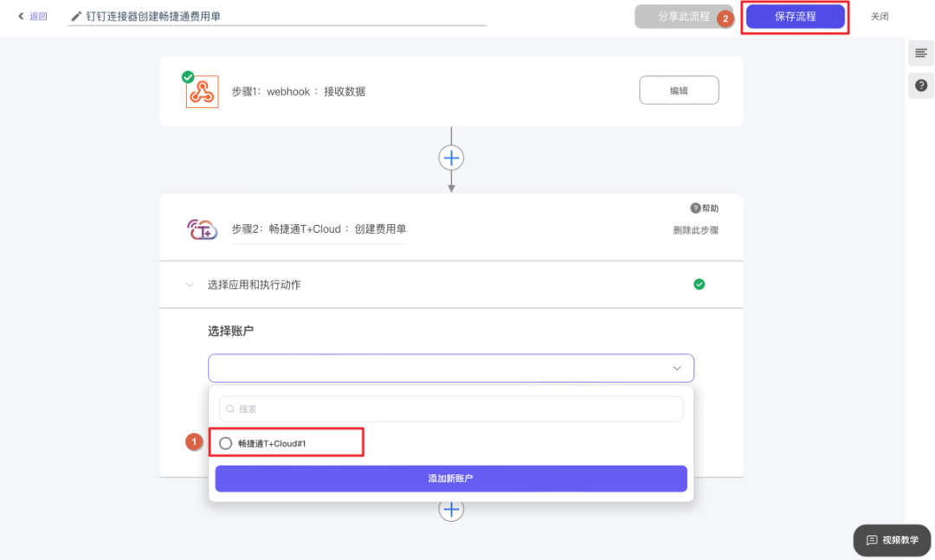The width and height of the screenshot is (935, 560).
Task: Click 删除此步骤 to remove step 2
Action: click(x=695, y=230)
